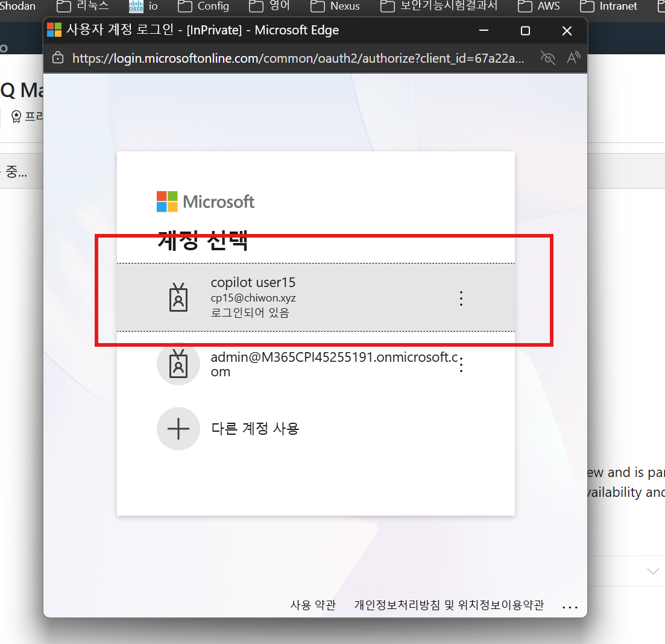Viewport: 665px width, 644px height.
Task: Click the badge icon for admin account
Action: pyautogui.click(x=178, y=364)
